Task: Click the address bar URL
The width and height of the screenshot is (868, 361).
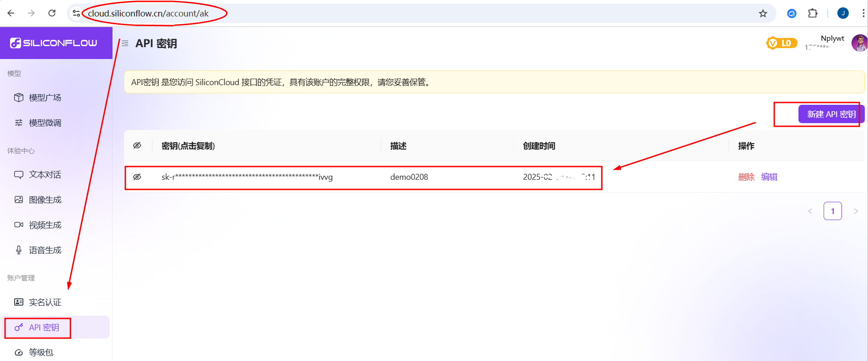Action: point(148,13)
